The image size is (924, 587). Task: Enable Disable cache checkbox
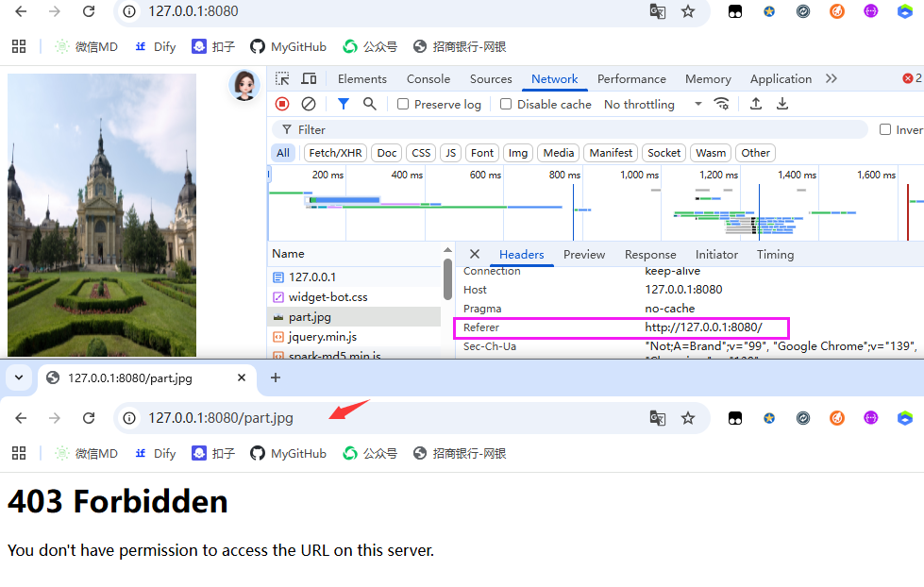tap(506, 105)
